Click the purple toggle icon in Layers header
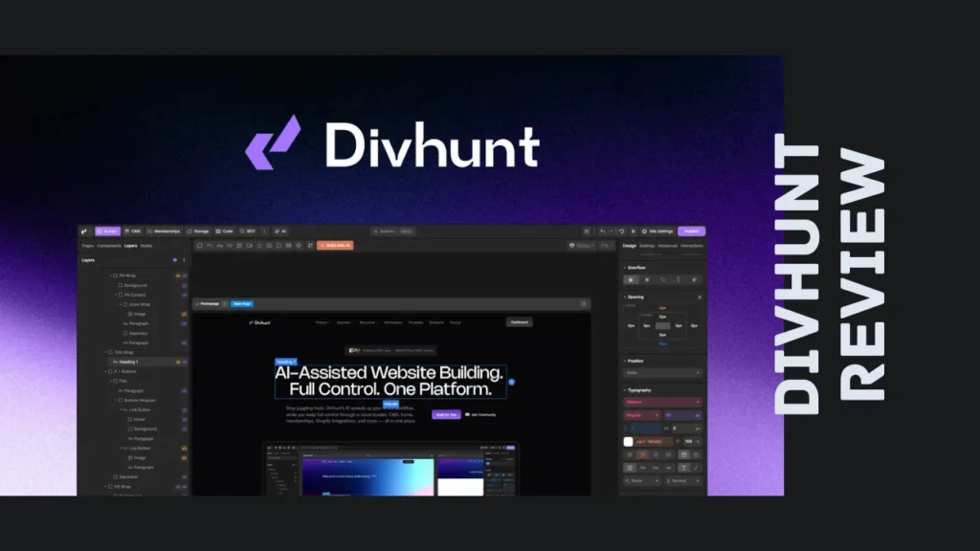 coord(175,260)
